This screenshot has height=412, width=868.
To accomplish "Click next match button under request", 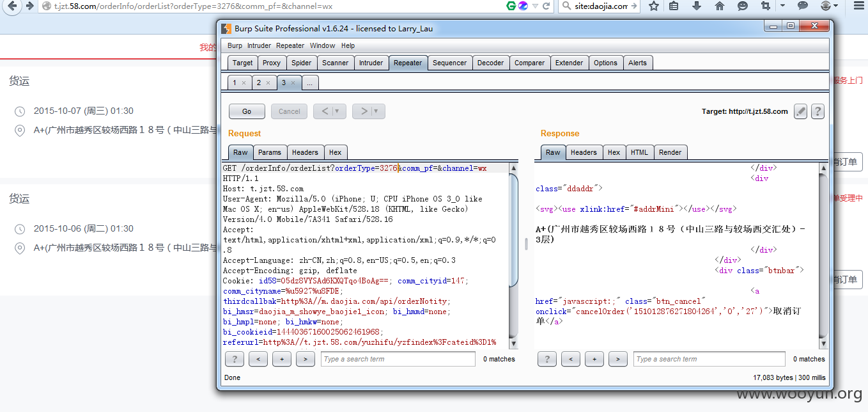I will click(x=306, y=359).
